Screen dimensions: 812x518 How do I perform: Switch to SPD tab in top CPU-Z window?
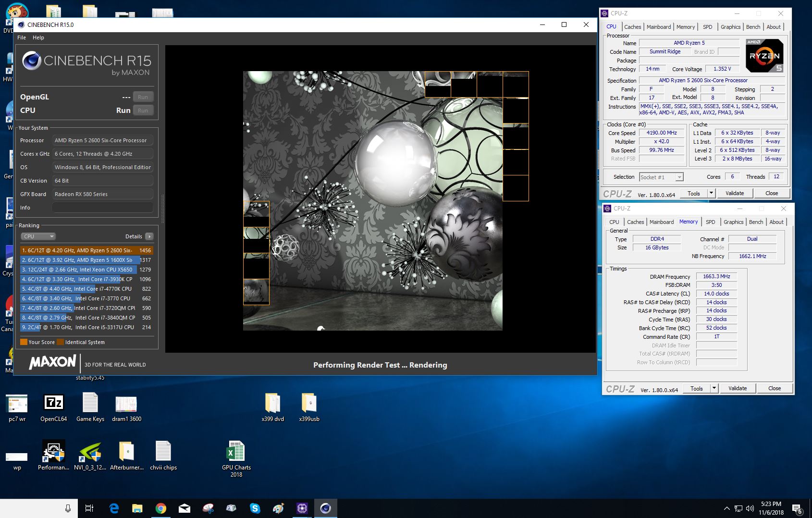(707, 27)
